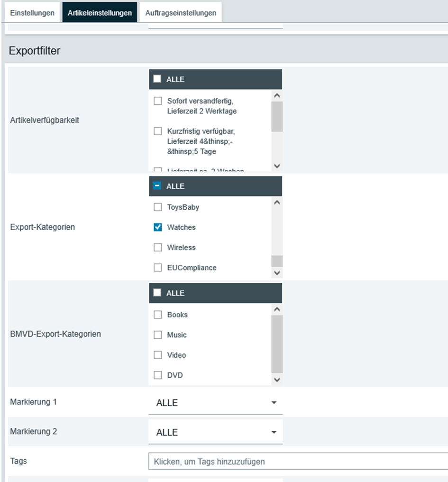The image size is (448, 482).
Task: Check ALLE in BMVD-Export-Kategorien header
Action: click(157, 293)
